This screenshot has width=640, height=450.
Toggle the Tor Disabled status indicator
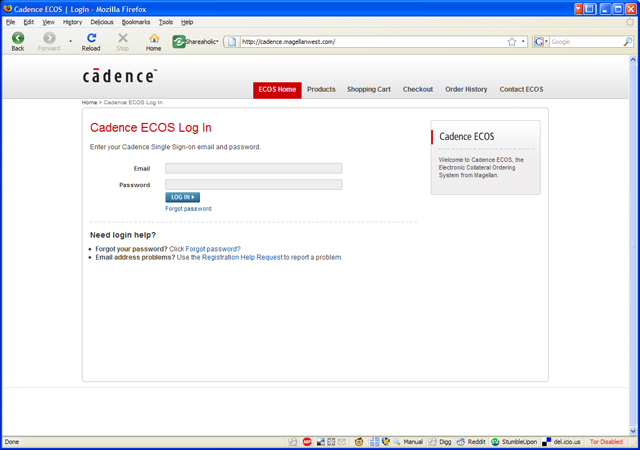point(606,442)
